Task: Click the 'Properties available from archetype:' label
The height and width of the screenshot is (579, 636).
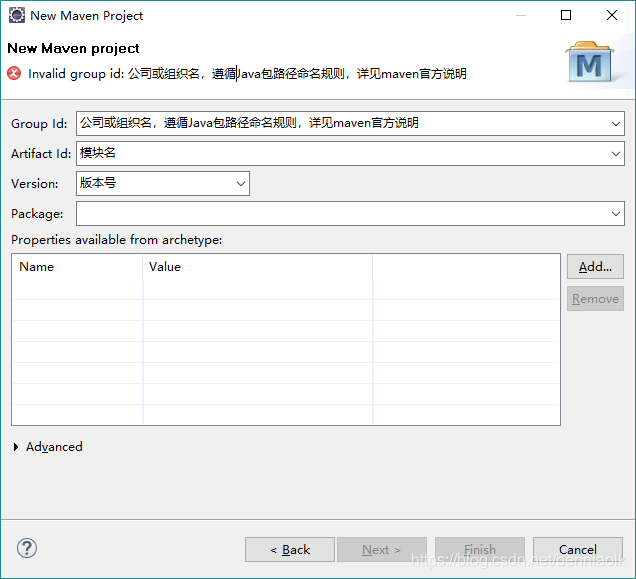Action: [117, 240]
